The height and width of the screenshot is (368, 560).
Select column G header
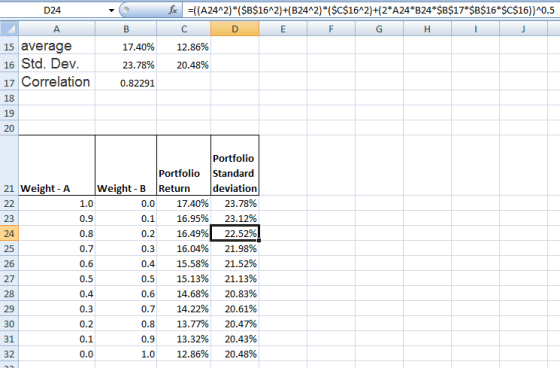(x=379, y=29)
